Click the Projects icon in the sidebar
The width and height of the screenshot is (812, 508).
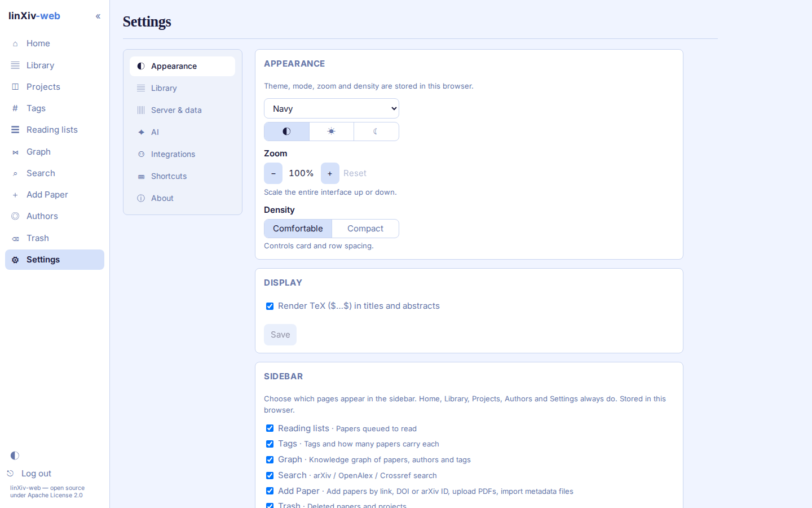click(15, 87)
